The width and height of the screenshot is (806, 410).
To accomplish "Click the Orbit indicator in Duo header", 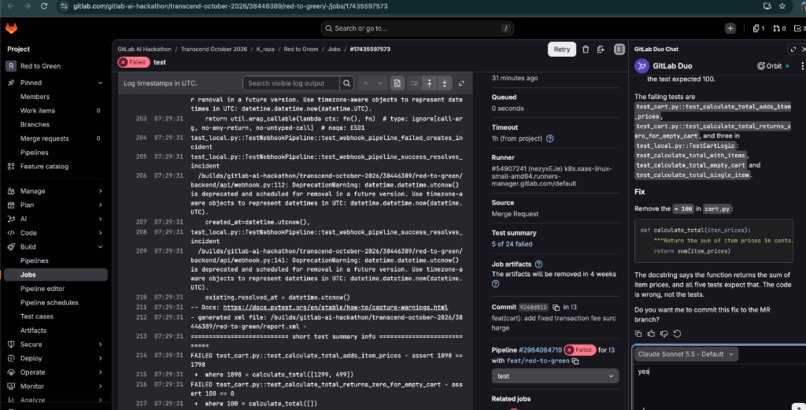I will point(773,66).
